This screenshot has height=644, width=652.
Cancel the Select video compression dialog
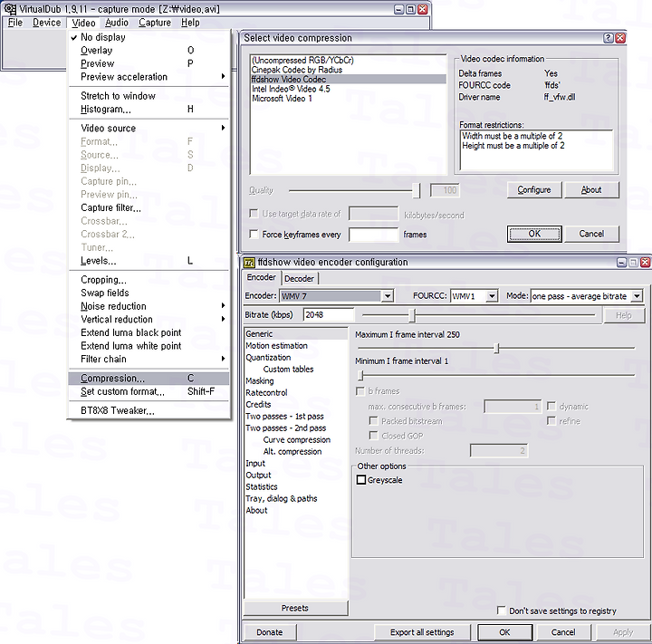pyautogui.click(x=591, y=234)
